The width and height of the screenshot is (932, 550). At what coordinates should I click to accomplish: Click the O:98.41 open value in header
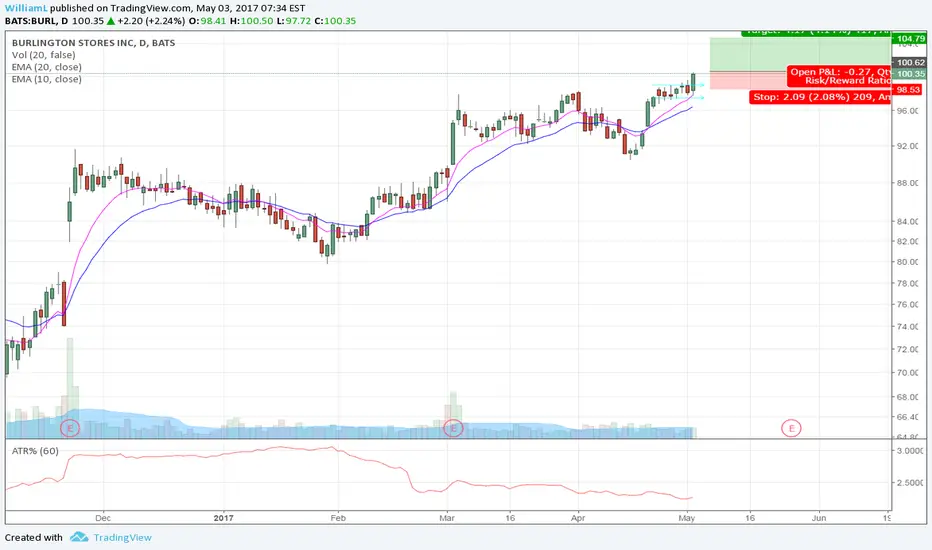[x=207, y=21]
